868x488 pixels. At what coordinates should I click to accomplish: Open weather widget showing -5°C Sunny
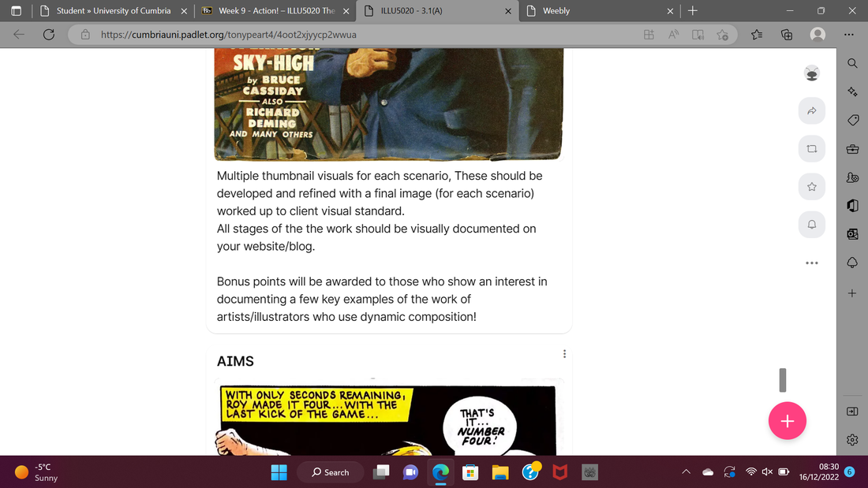pos(36,472)
